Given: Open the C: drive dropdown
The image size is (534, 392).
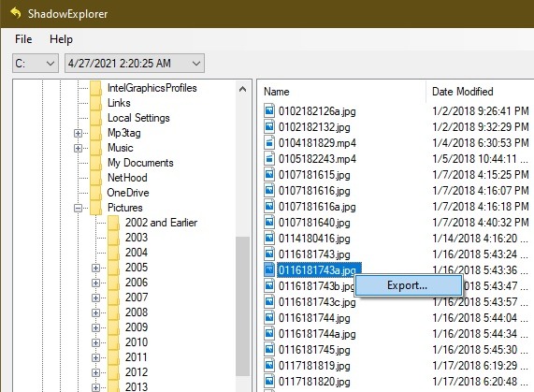Looking at the screenshot, I should tap(36, 64).
